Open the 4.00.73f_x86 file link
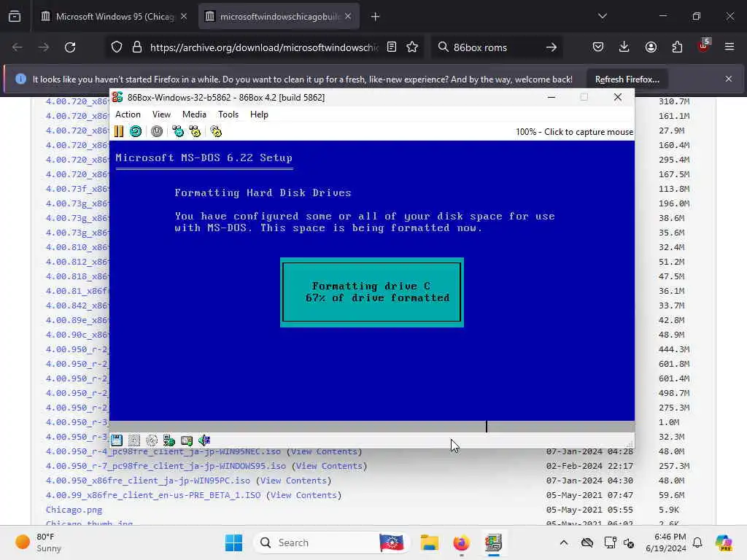This screenshot has height=560, width=747. (x=77, y=189)
